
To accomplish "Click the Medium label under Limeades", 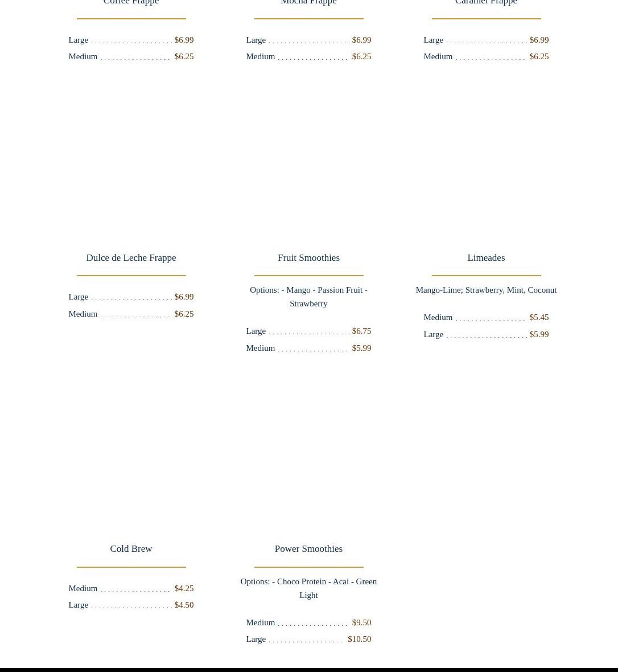I will [438, 317].
